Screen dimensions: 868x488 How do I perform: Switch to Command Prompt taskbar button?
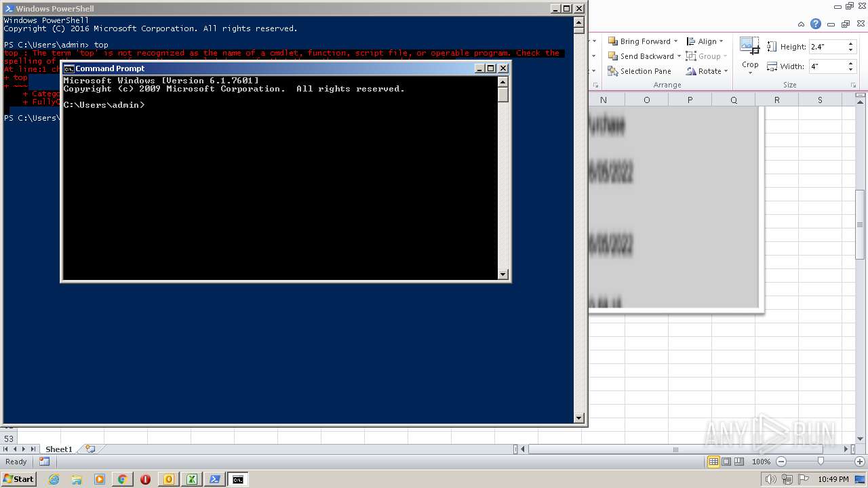click(x=238, y=479)
